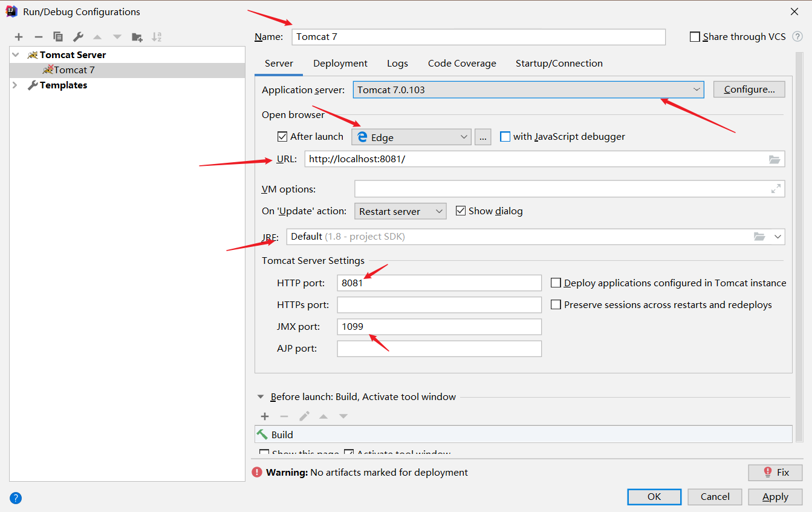812x512 pixels.
Task: Click the Cancel button
Action: point(715,497)
